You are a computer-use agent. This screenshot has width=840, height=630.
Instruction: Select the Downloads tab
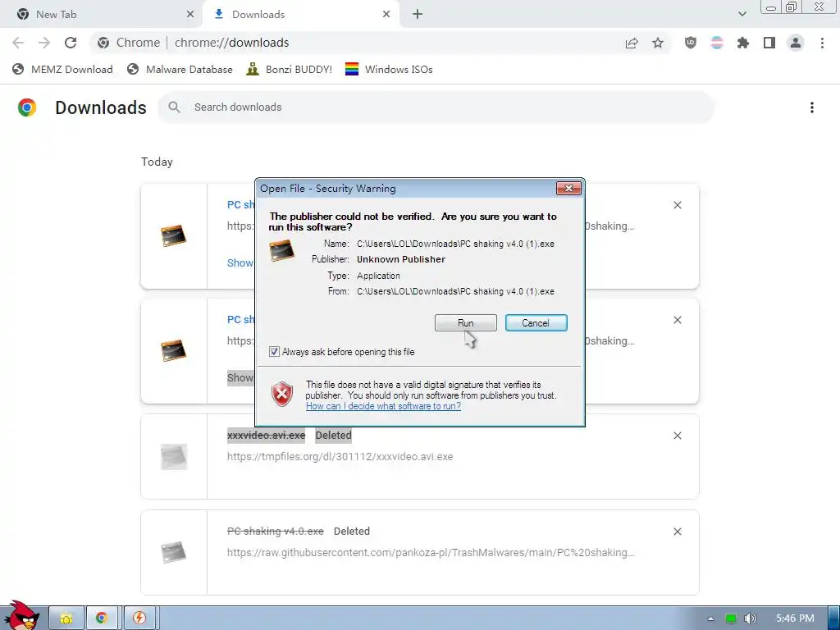(300, 15)
